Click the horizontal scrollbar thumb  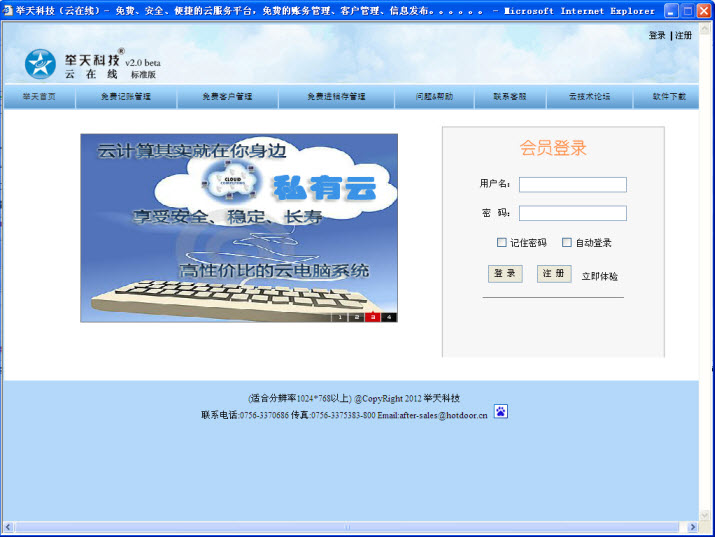pyautogui.click(x=347, y=527)
